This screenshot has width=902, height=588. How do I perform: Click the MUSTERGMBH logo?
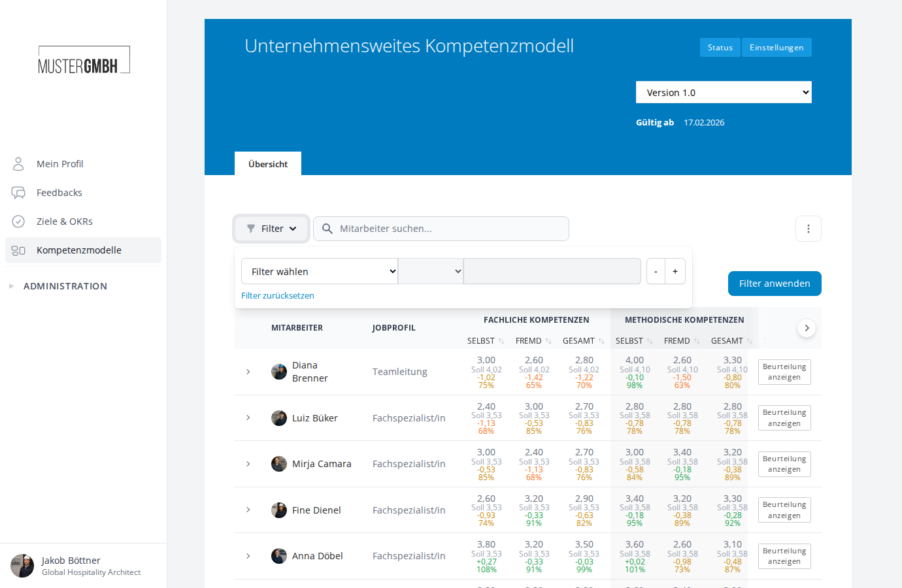[x=84, y=59]
